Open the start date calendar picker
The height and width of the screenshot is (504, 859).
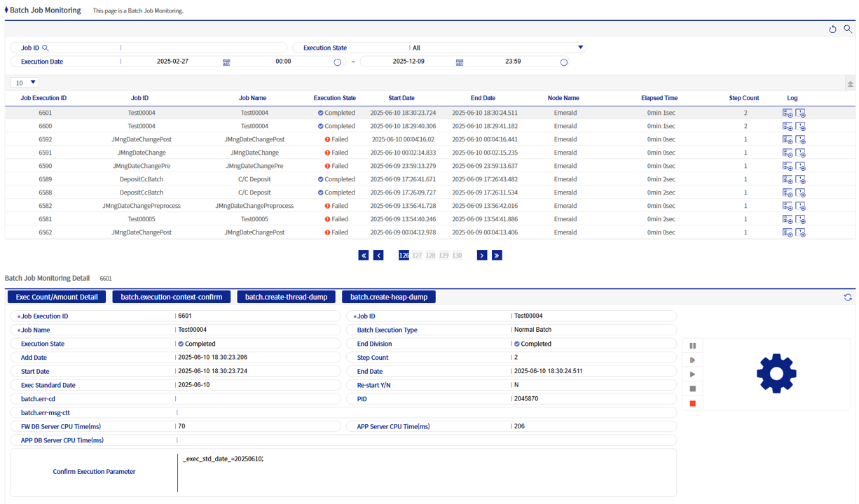(x=226, y=62)
